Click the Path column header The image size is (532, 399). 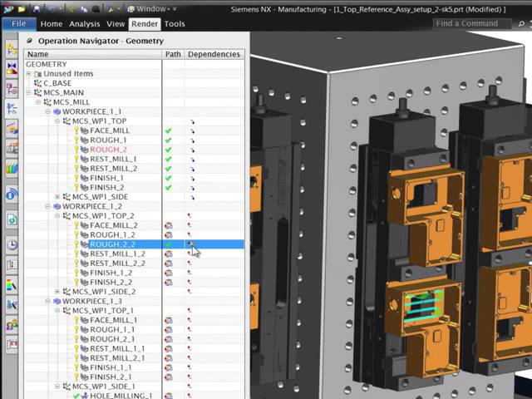click(x=173, y=54)
